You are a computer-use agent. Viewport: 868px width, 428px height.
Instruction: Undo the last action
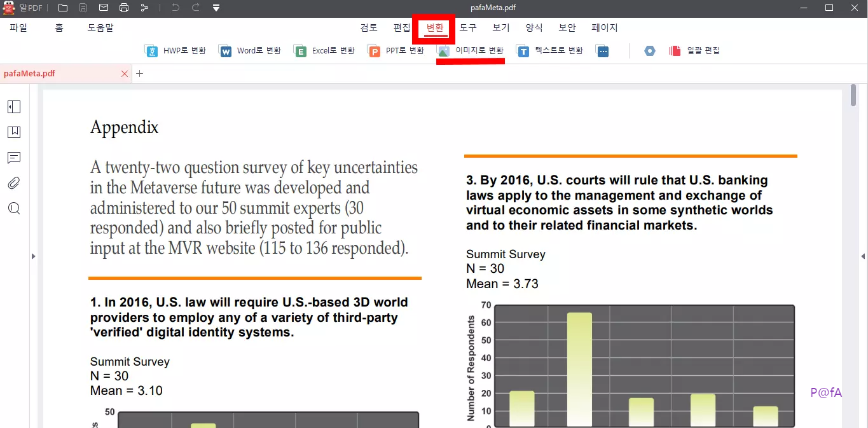[176, 8]
